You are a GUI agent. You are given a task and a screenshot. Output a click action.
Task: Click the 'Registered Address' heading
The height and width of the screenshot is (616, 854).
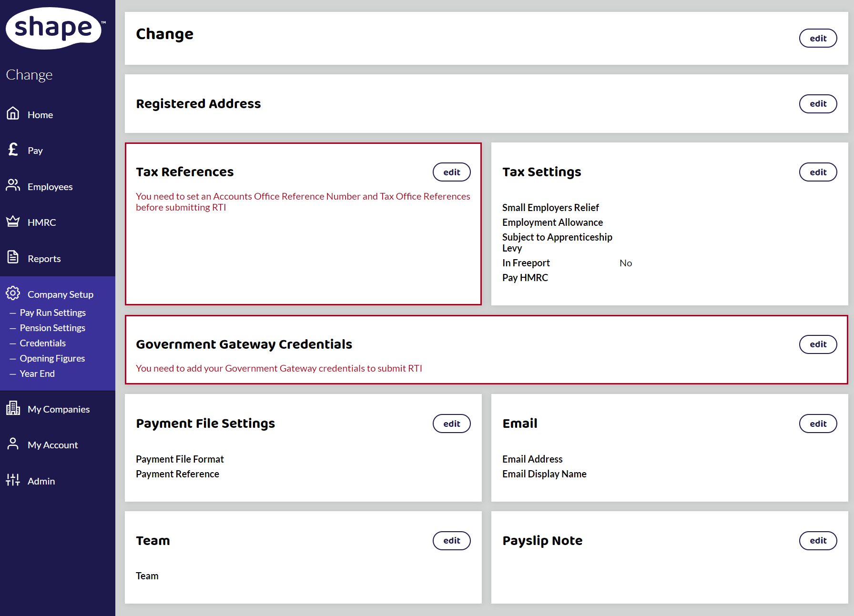pyautogui.click(x=198, y=104)
